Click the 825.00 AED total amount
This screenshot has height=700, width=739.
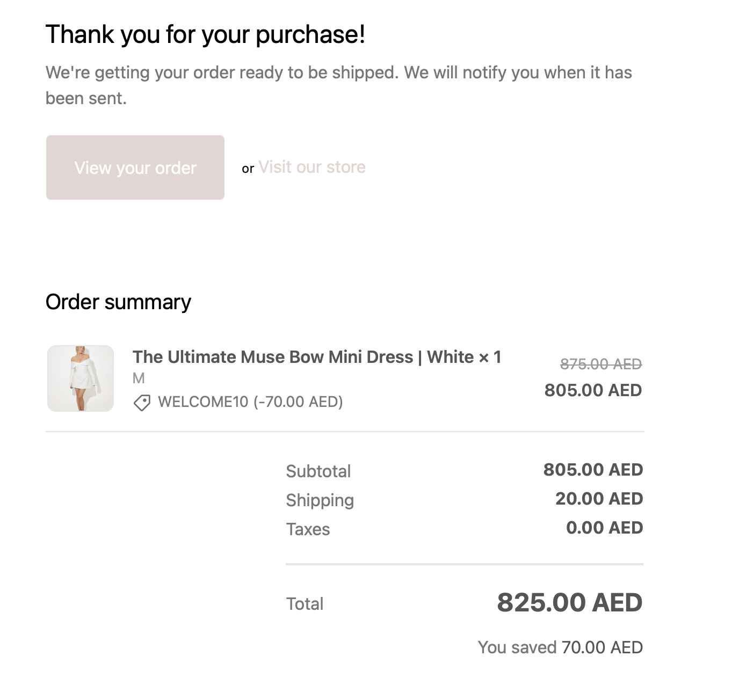pyautogui.click(x=569, y=602)
